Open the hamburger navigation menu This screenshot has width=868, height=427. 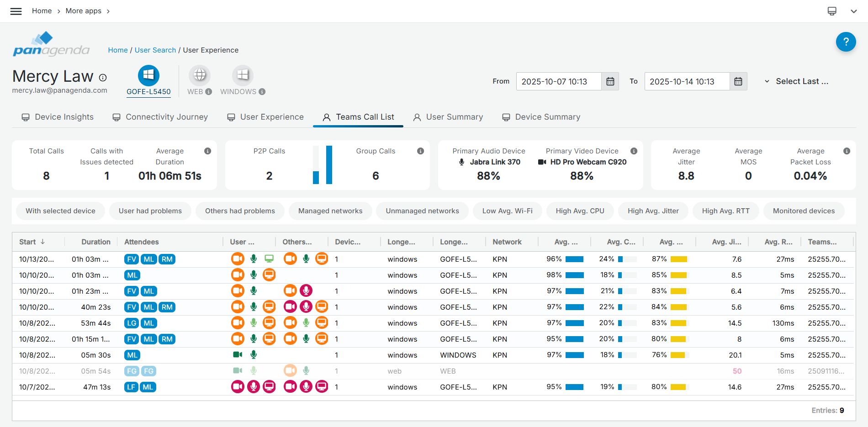16,11
